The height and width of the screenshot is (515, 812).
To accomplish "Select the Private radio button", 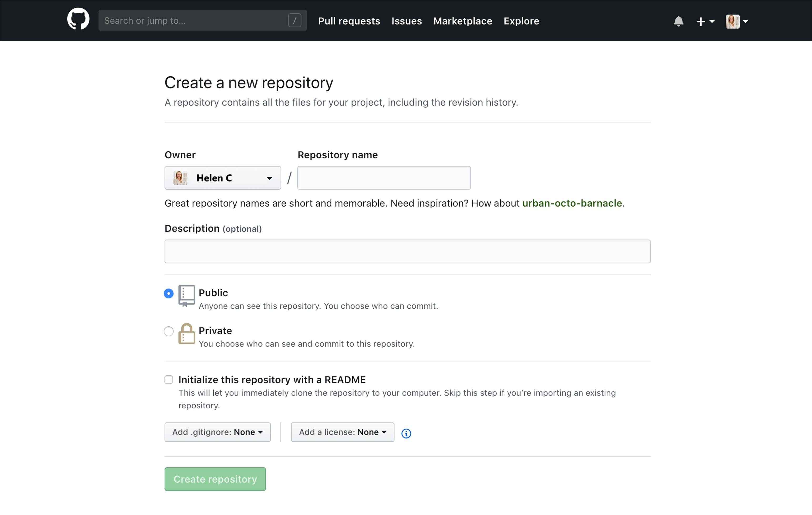I will coord(168,330).
